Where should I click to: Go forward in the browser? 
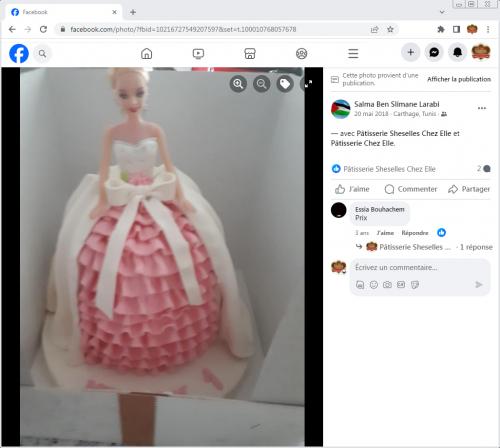click(x=28, y=29)
